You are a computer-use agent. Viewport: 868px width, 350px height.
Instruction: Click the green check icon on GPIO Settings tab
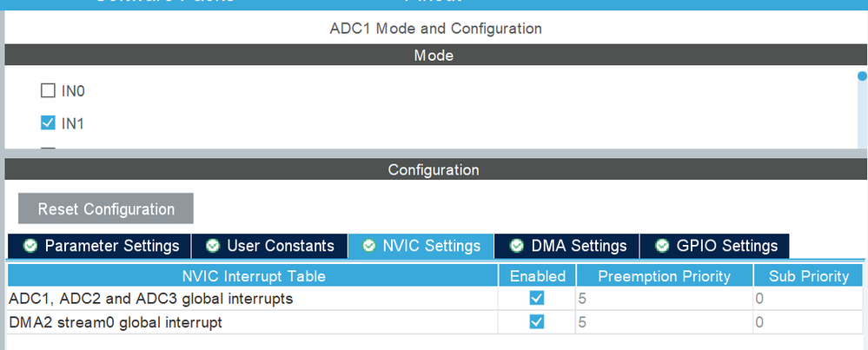(x=662, y=246)
